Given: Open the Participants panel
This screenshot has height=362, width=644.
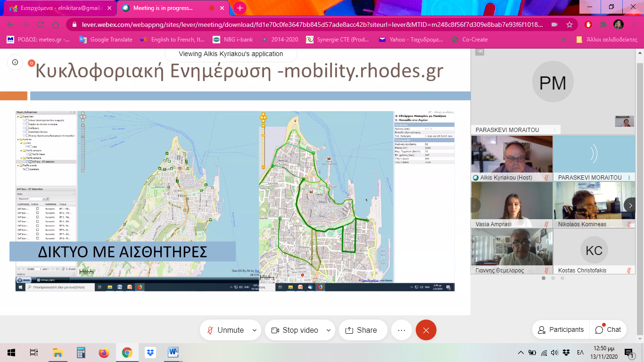Looking at the screenshot, I should [561, 329].
